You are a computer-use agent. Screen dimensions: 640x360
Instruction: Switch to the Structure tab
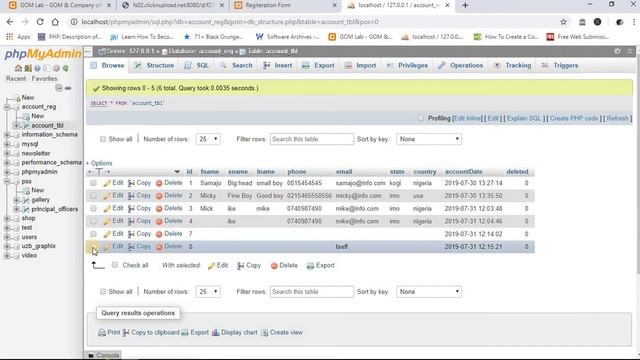[x=154, y=65]
